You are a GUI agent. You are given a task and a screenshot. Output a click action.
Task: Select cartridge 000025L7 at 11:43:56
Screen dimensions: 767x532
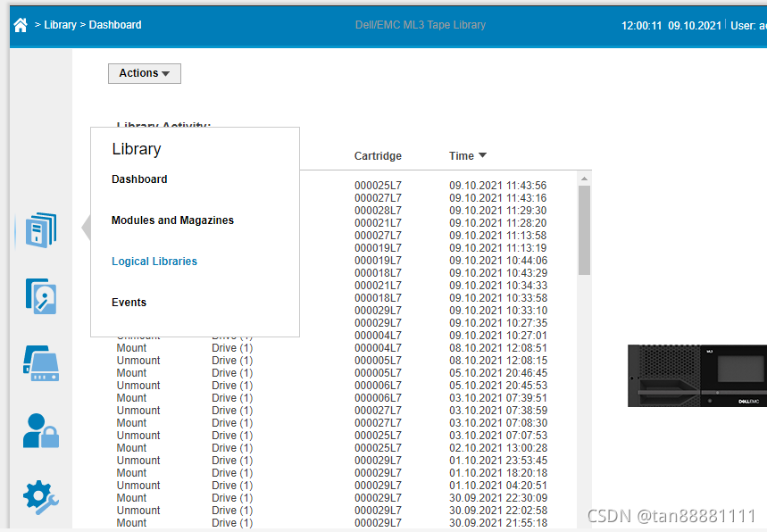click(378, 186)
